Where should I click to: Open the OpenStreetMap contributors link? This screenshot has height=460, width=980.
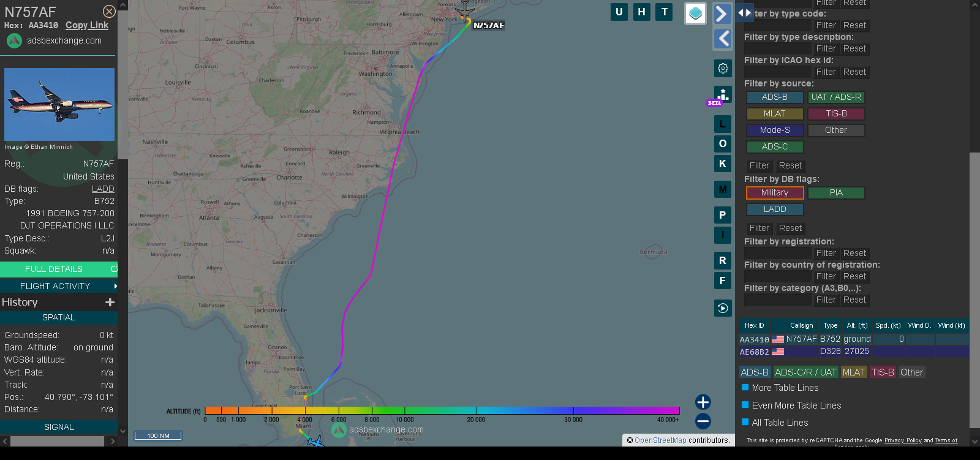pyautogui.click(x=660, y=440)
